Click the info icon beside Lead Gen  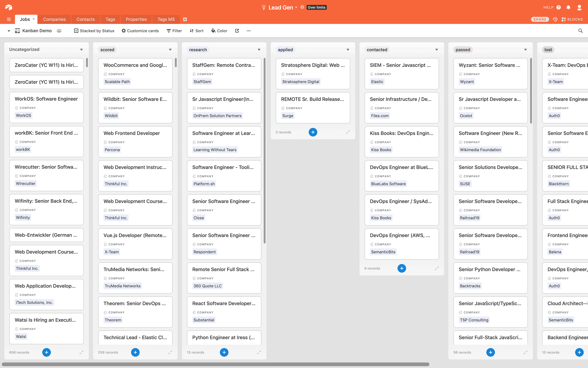(x=302, y=7)
